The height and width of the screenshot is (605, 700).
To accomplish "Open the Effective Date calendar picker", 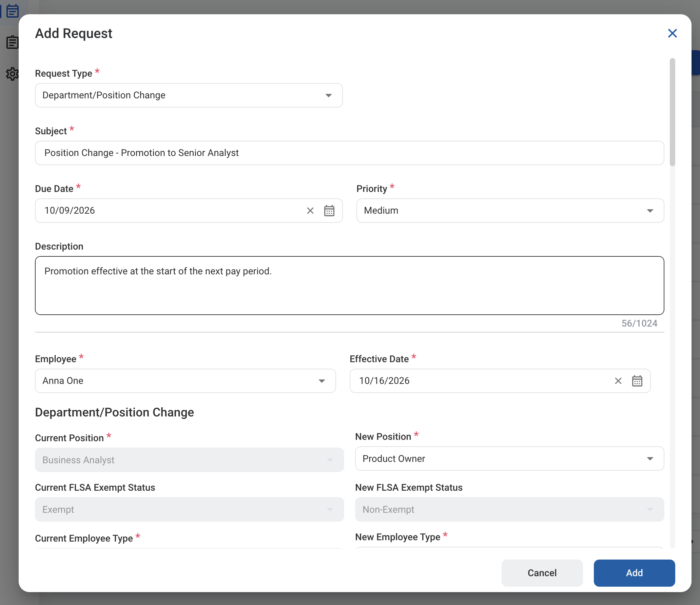I will coord(637,381).
